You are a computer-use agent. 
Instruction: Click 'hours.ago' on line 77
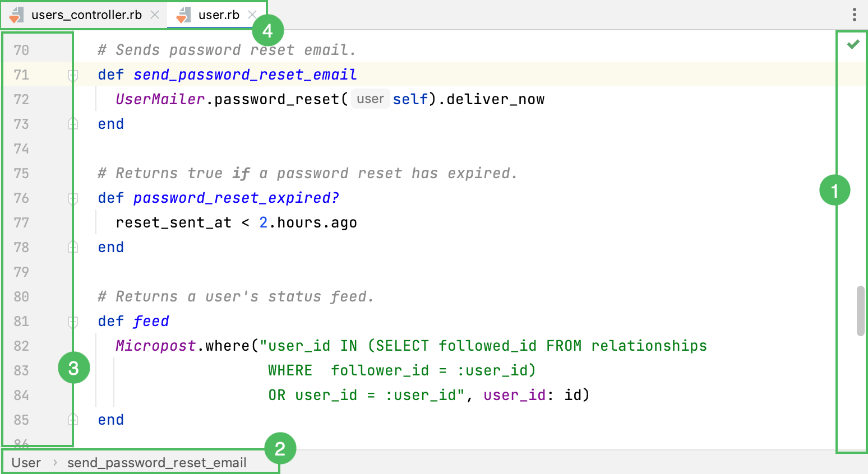point(317,223)
